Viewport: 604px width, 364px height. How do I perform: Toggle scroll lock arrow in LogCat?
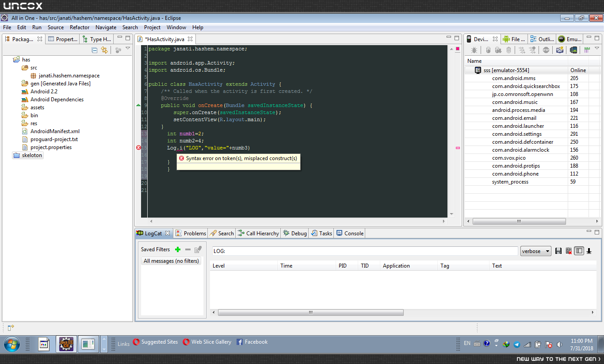[x=589, y=251]
